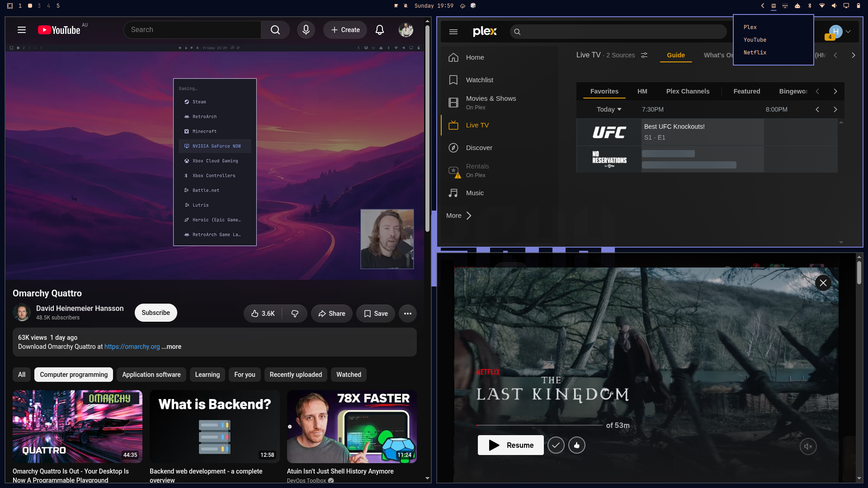Mark The Last Kingdom as watched checkmark
868x488 pixels.
(556, 446)
